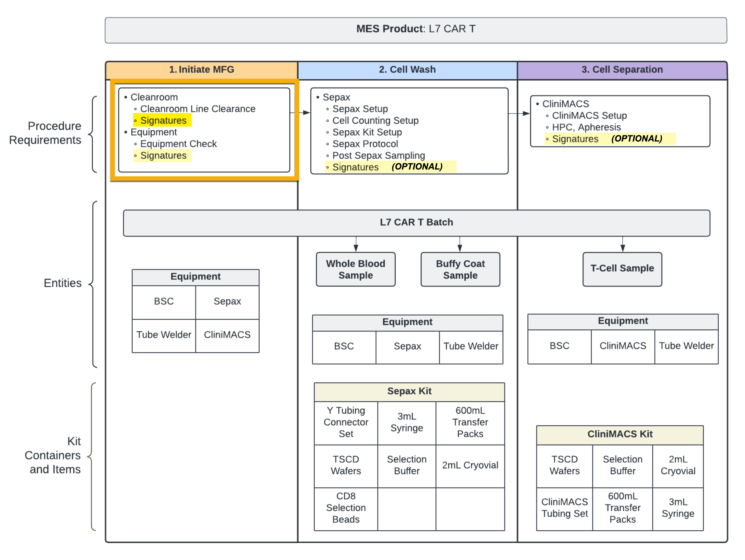Screen dimensions: 745x560
Task: Click the BSC cell in Initiate MFG equipment
Action: (x=164, y=302)
